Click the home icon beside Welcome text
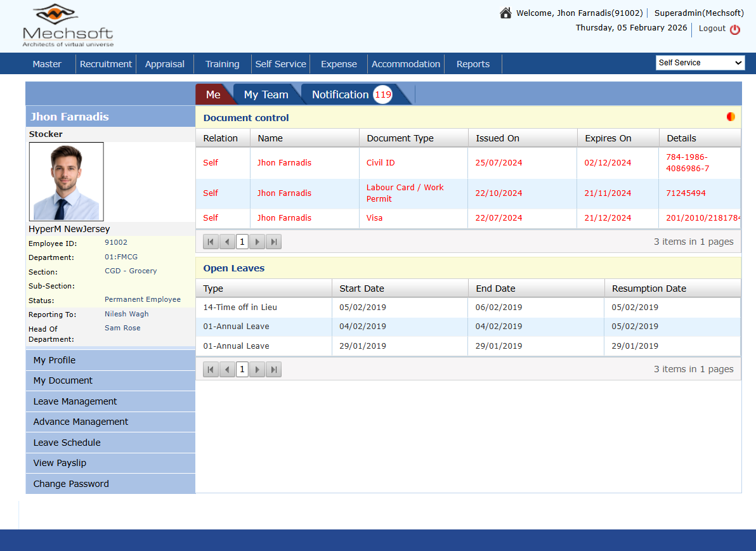 (505, 13)
